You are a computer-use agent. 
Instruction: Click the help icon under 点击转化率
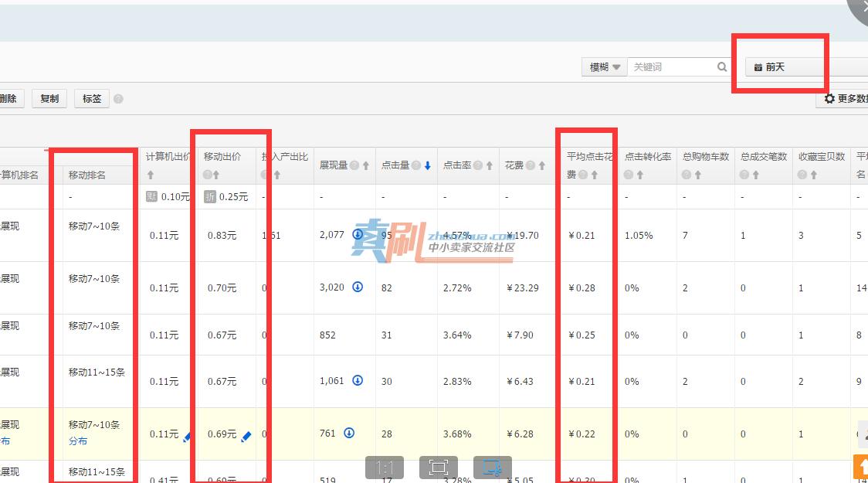click(629, 175)
